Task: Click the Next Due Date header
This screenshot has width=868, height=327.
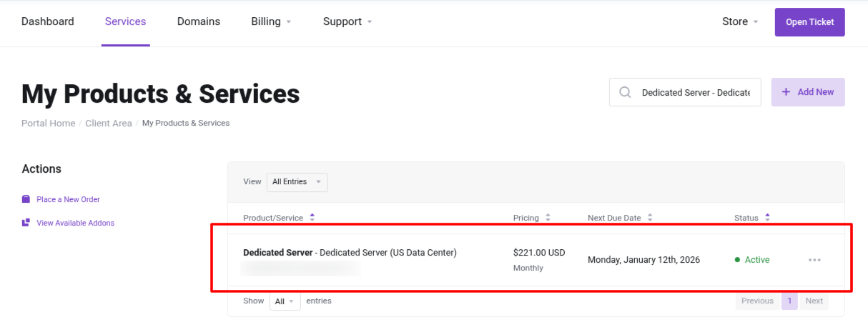Action: [614, 218]
